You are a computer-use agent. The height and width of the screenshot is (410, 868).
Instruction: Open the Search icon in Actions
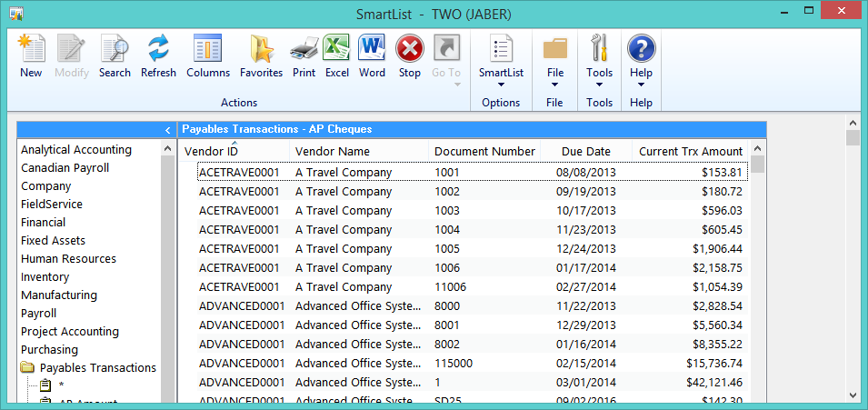tap(115, 49)
